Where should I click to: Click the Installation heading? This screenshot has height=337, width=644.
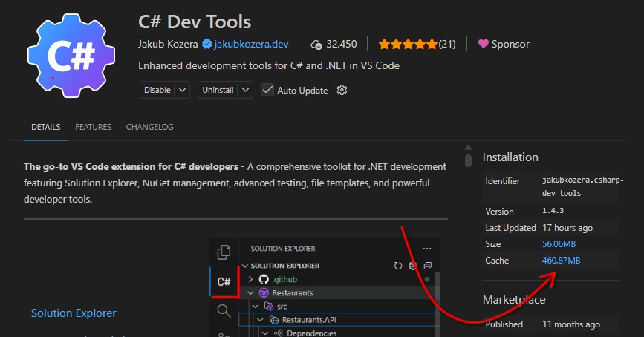pyautogui.click(x=510, y=157)
